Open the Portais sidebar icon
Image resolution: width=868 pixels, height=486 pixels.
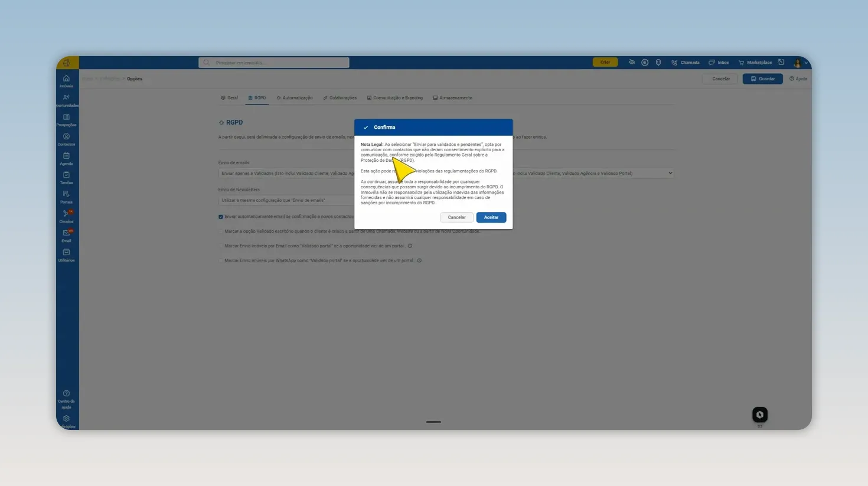66,197
